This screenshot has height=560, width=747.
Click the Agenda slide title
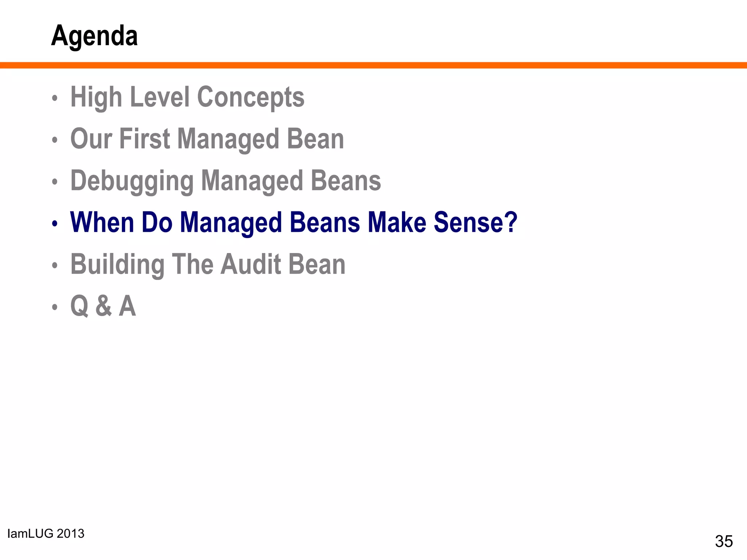[94, 36]
